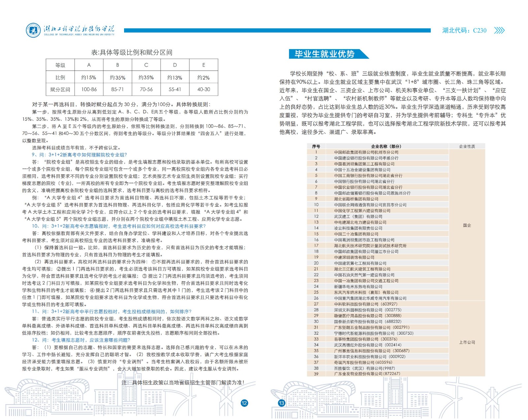The height and width of the screenshot is (420, 528).
Task: Click the page number 12 badge
Action: tap(244, 403)
